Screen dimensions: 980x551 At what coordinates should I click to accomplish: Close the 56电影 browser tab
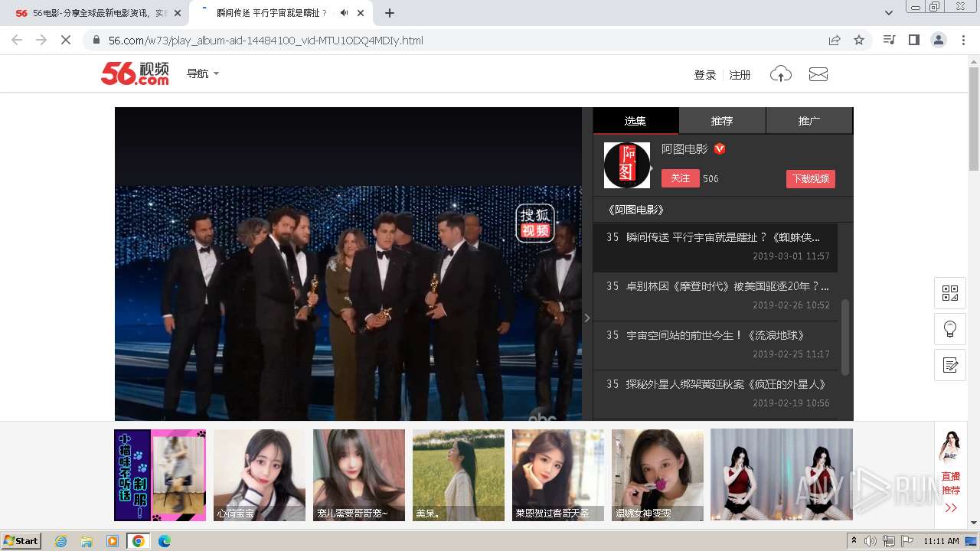(x=178, y=13)
